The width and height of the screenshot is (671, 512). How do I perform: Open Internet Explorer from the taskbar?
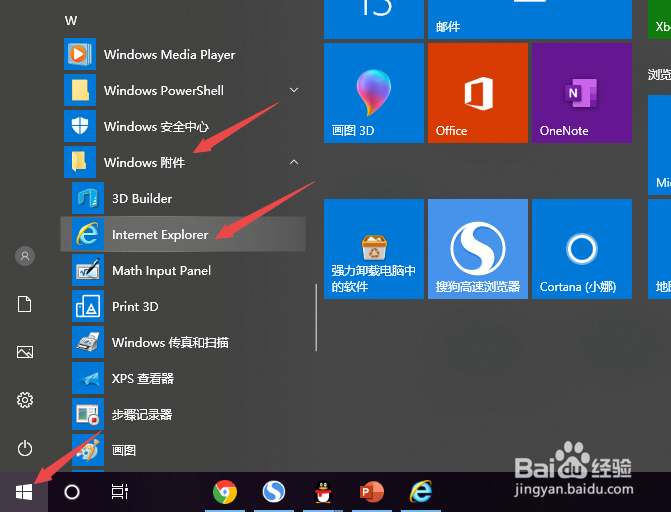coord(421,492)
